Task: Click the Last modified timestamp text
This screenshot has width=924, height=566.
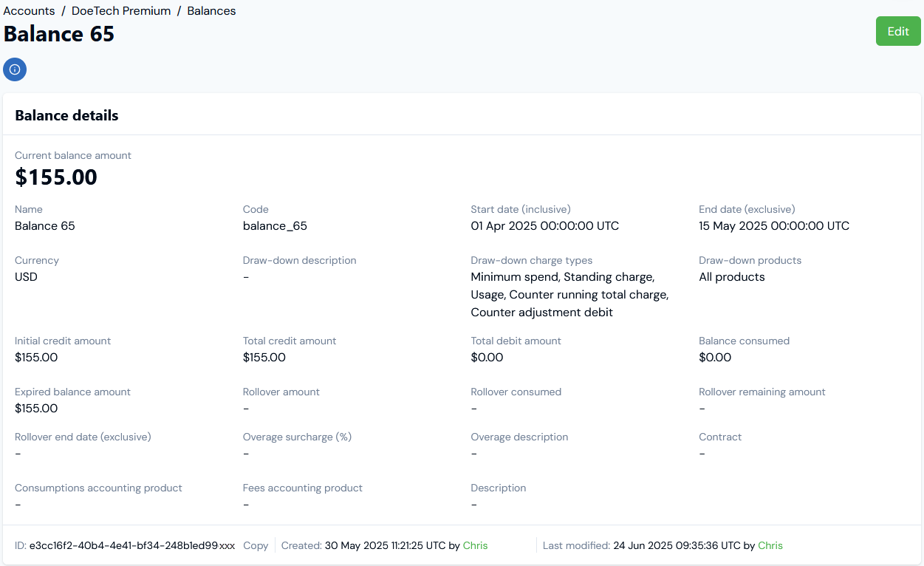Action: coord(676,545)
